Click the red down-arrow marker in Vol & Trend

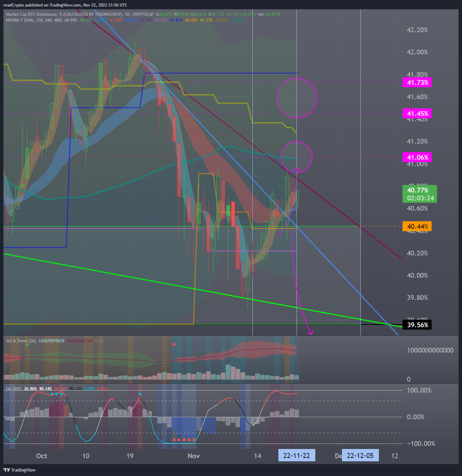tap(174, 344)
